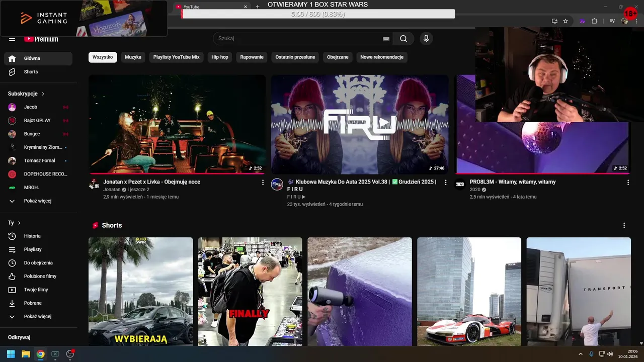Image resolution: width=644 pixels, height=362 pixels.
Task: Open File Explorer from taskbar
Action: click(x=26, y=354)
